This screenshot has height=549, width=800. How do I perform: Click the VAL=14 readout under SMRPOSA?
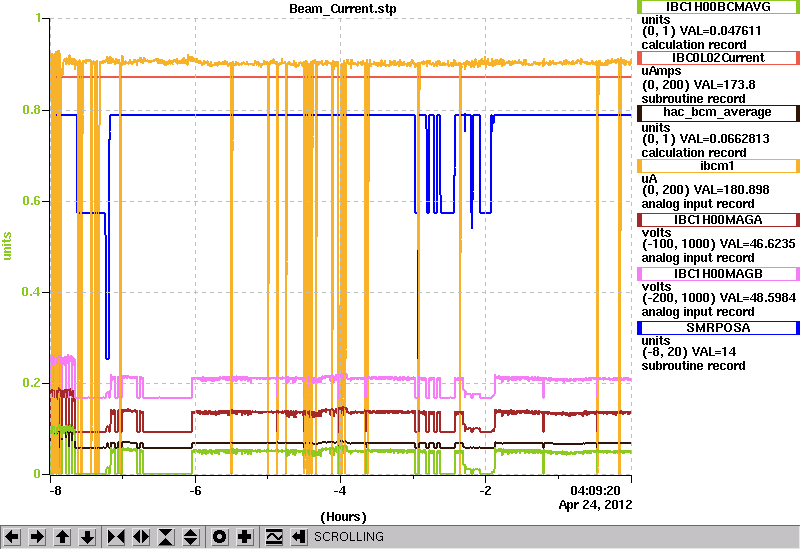click(x=711, y=352)
